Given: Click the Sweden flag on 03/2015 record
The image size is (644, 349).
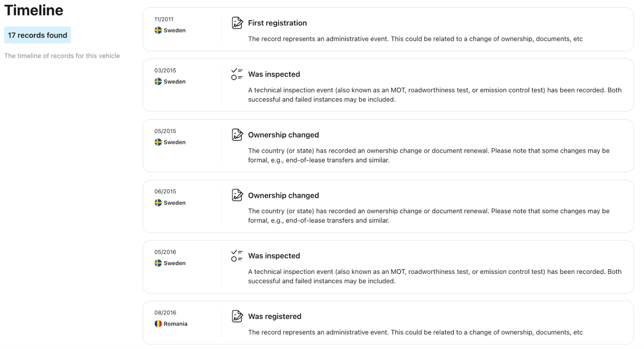Looking at the screenshot, I should 158,82.
